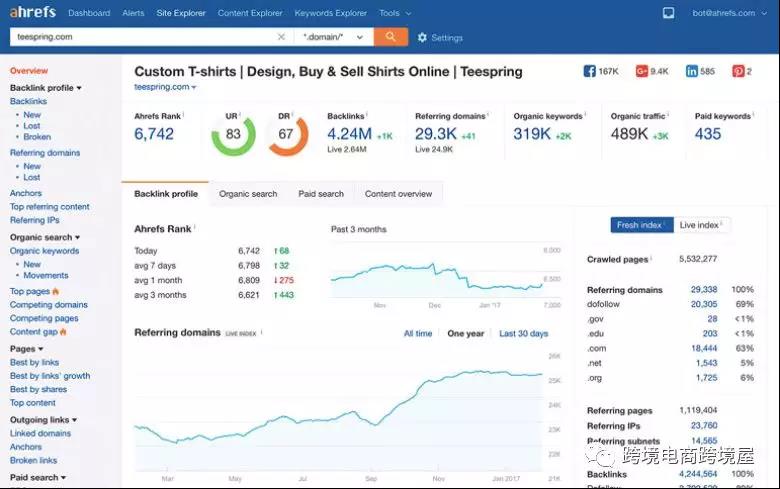
Task: Switch to Organic search tab
Action: tap(248, 194)
